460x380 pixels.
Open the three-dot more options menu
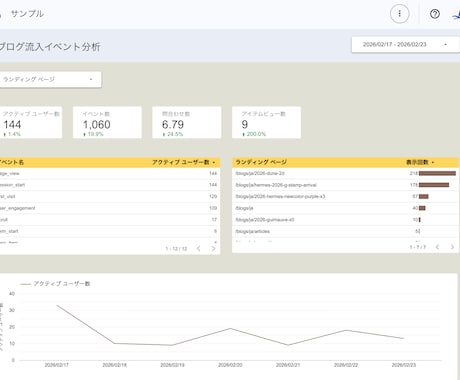pyautogui.click(x=399, y=14)
